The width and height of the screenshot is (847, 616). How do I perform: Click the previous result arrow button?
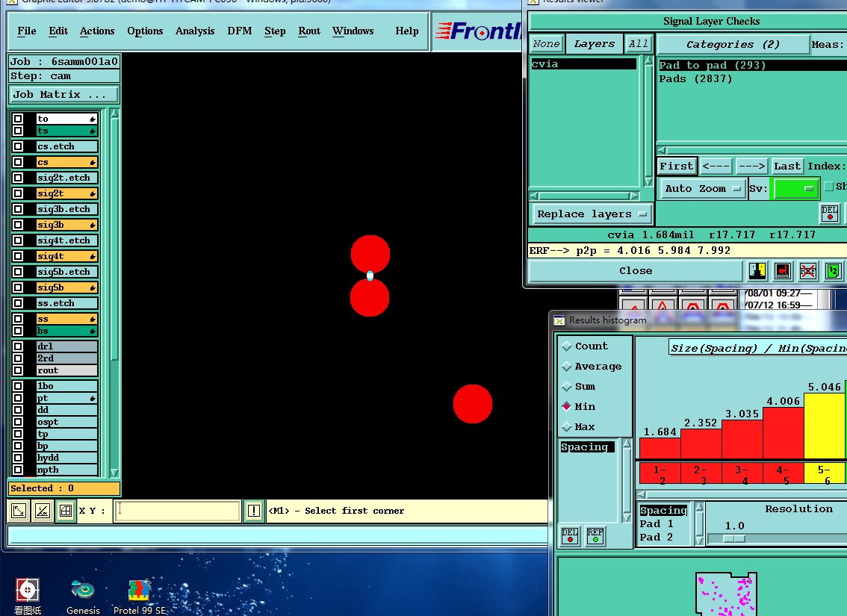click(716, 166)
